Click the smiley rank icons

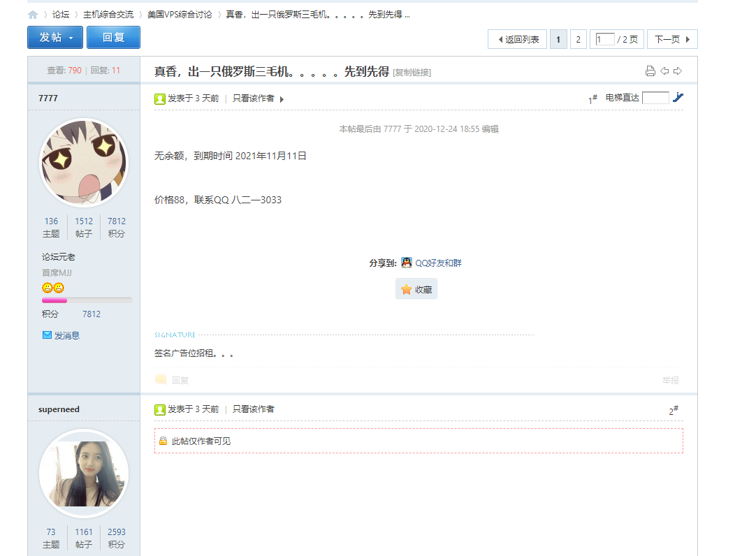pyautogui.click(x=53, y=288)
